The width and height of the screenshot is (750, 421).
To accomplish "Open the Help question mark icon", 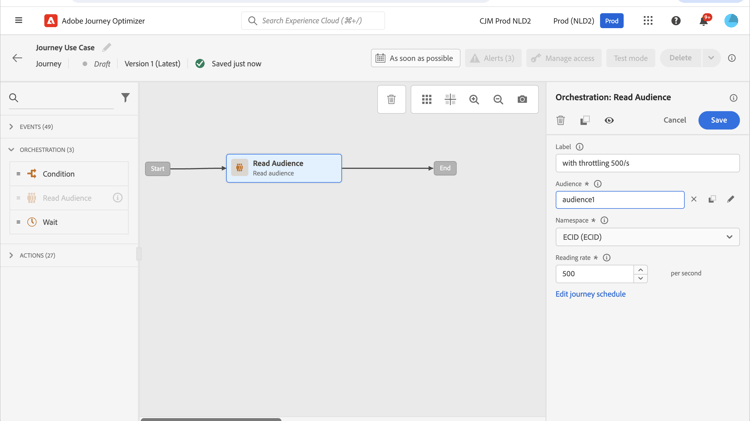I will [x=675, y=21].
